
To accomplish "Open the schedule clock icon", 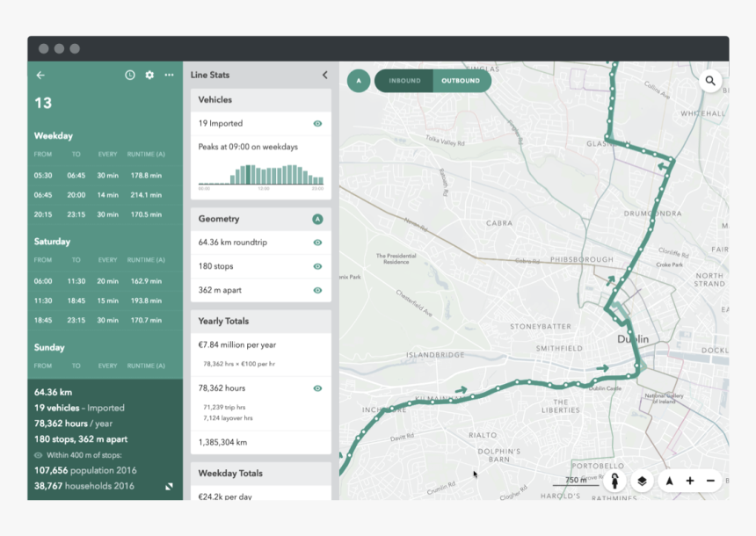I will (130, 76).
